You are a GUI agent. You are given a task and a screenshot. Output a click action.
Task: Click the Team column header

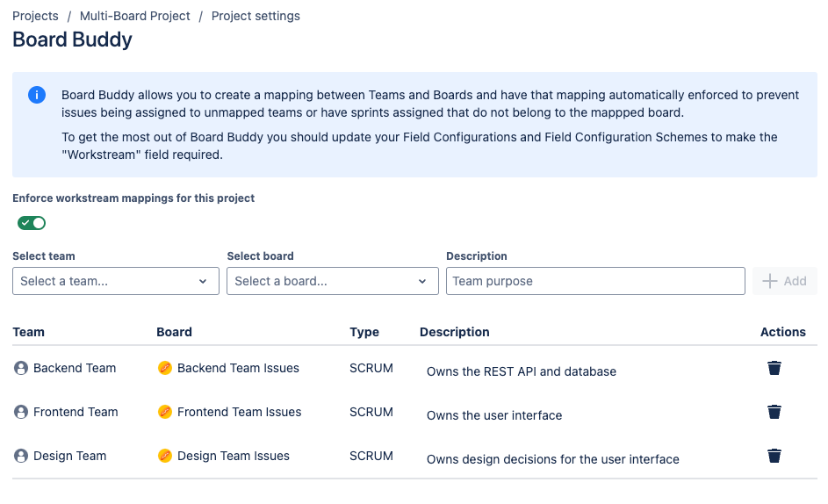click(29, 332)
